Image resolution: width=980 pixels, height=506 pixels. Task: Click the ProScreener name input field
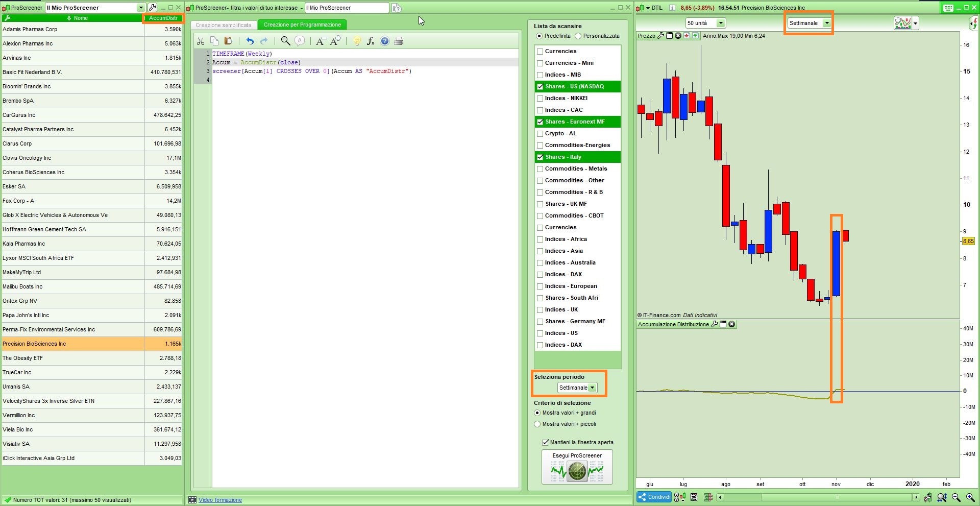click(x=347, y=8)
